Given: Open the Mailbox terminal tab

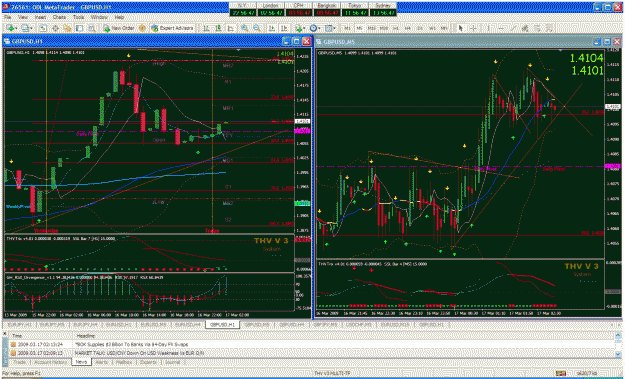Looking at the screenshot, I should coord(124,362).
